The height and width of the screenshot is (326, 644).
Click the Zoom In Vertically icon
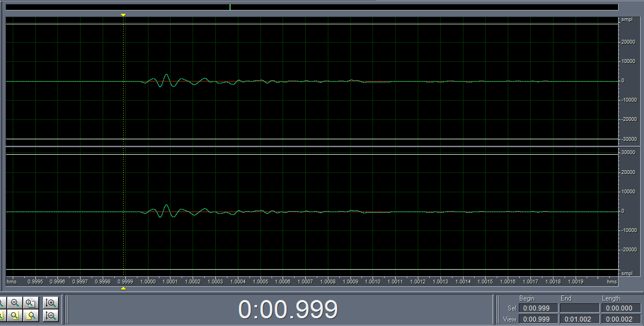[51, 303]
